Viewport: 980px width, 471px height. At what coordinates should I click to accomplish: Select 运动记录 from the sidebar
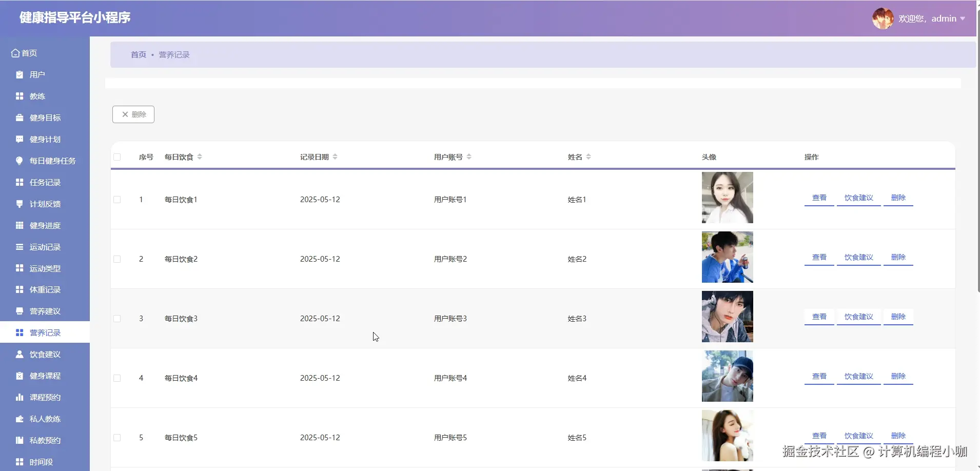pyautogui.click(x=45, y=247)
